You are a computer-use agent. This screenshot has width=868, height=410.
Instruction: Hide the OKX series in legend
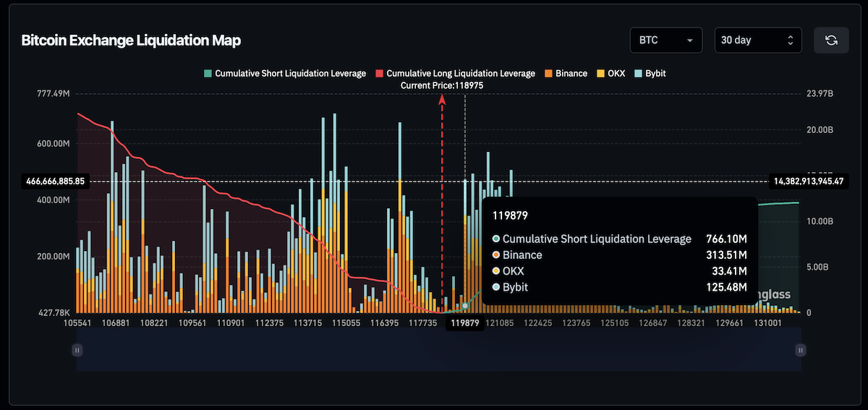click(611, 74)
